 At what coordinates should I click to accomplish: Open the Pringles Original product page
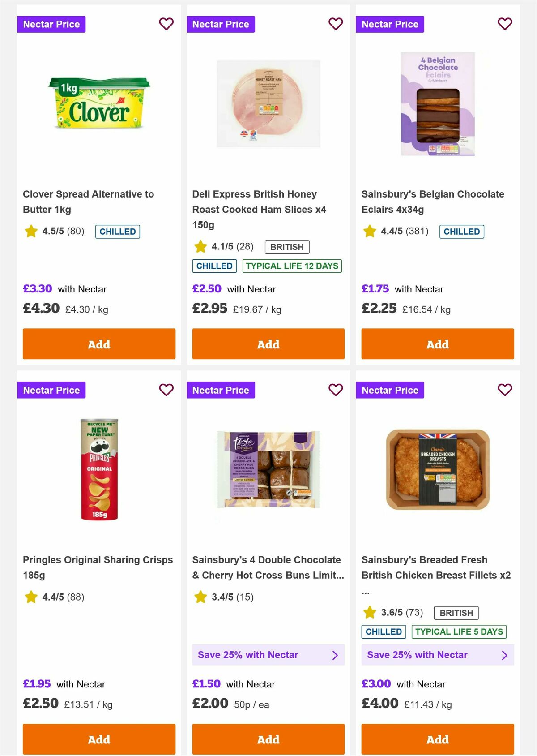tap(98, 567)
